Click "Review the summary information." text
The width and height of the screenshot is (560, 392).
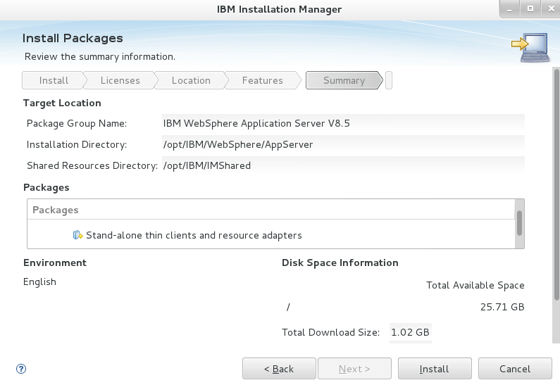pyautogui.click(x=100, y=57)
